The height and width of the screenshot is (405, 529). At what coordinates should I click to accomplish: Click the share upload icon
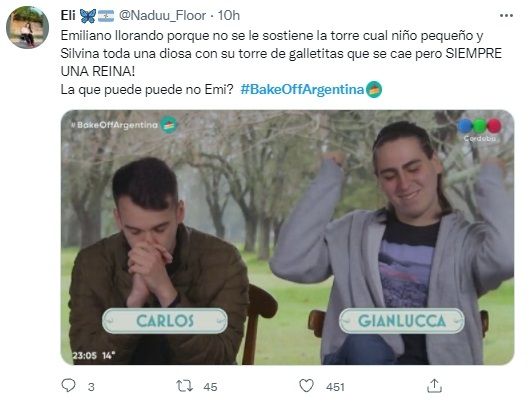click(x=434, y=386)
